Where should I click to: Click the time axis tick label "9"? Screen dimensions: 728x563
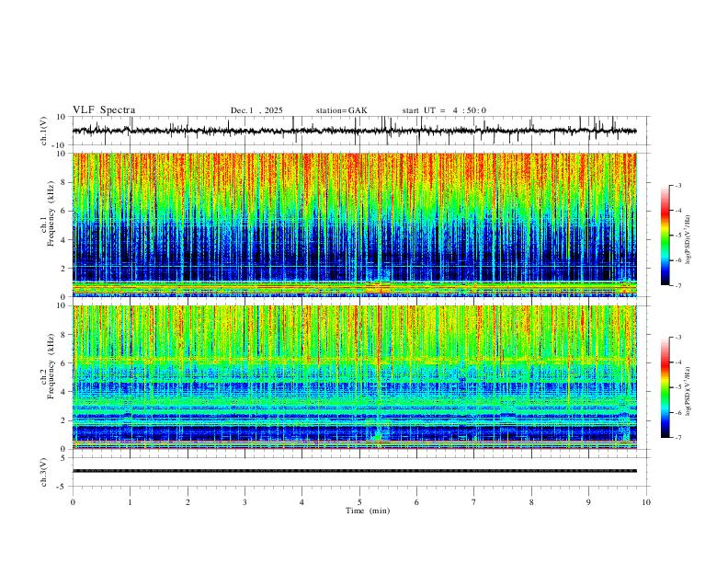[588, 502]
